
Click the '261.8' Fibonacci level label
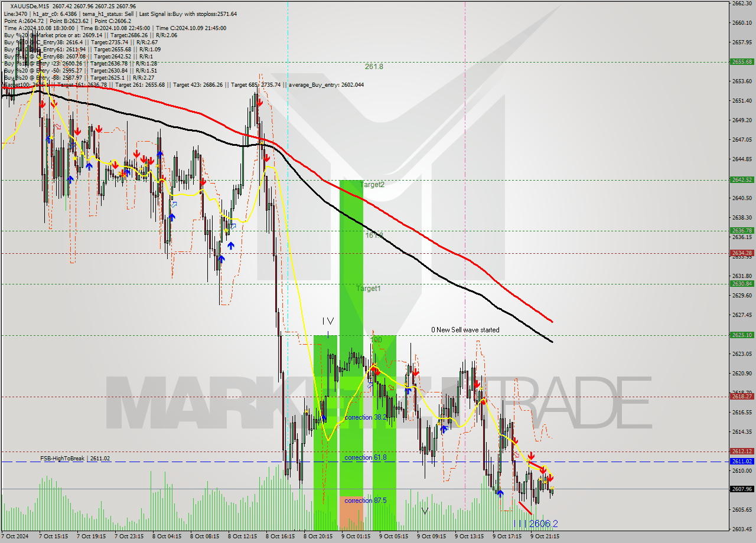point(374,67)
